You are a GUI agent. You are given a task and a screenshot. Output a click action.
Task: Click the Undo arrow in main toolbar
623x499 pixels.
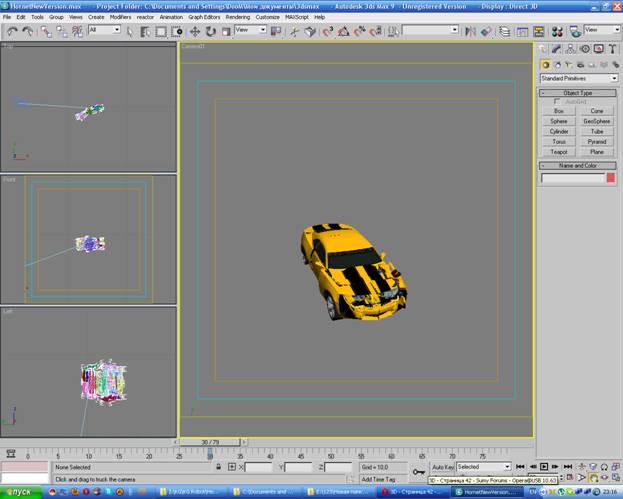[x=11, y=31]
